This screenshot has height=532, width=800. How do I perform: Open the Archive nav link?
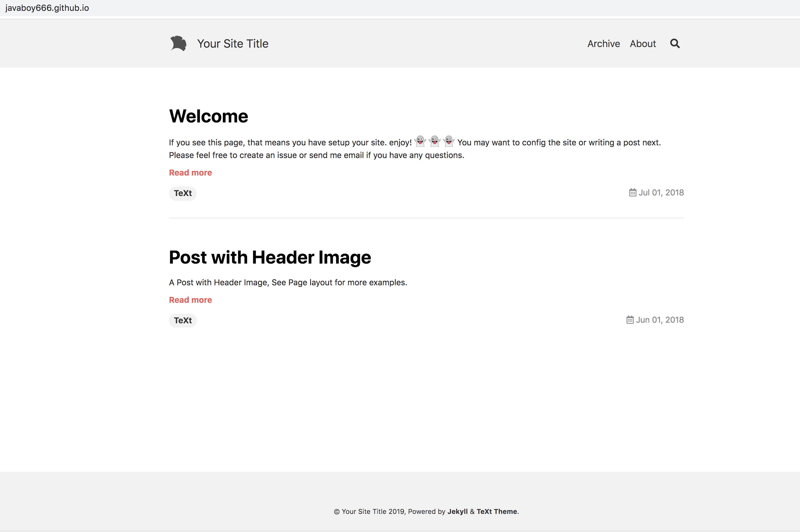[x=604, y=44]
